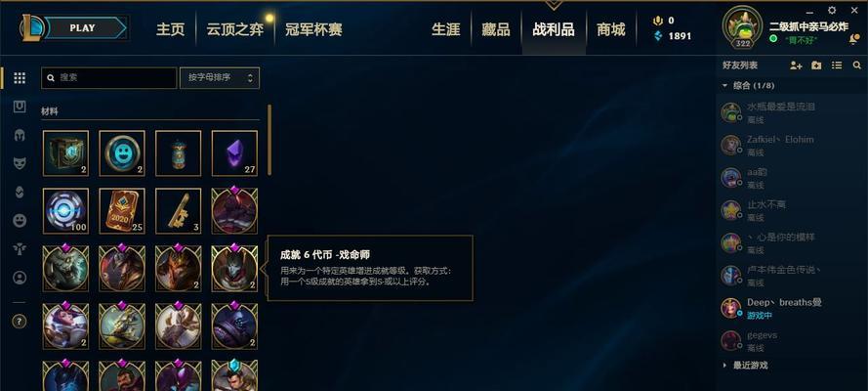The image size is (868, 391).
Task: Click the new friend folder icon
Action: tap(816, 65)
